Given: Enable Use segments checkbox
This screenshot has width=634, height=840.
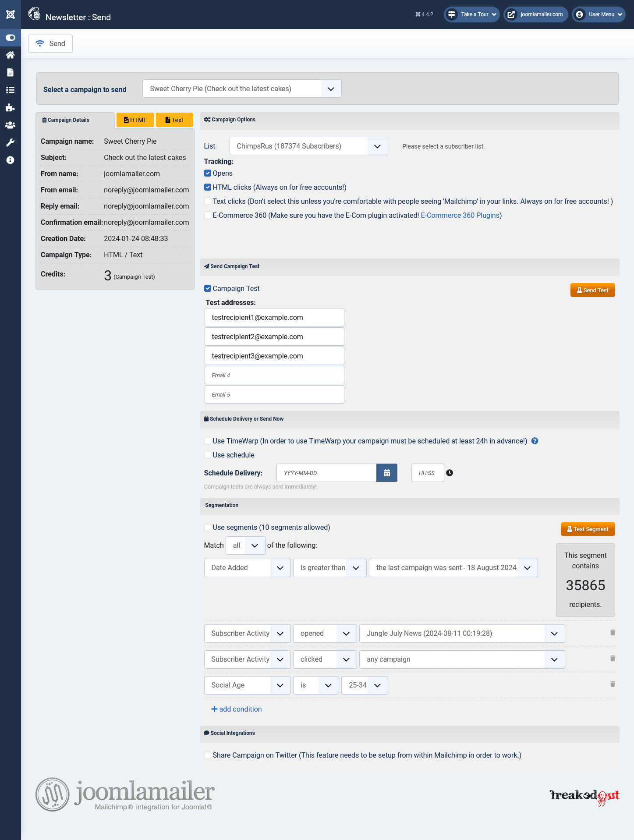Looking at the screenshot, I should 208,527.
